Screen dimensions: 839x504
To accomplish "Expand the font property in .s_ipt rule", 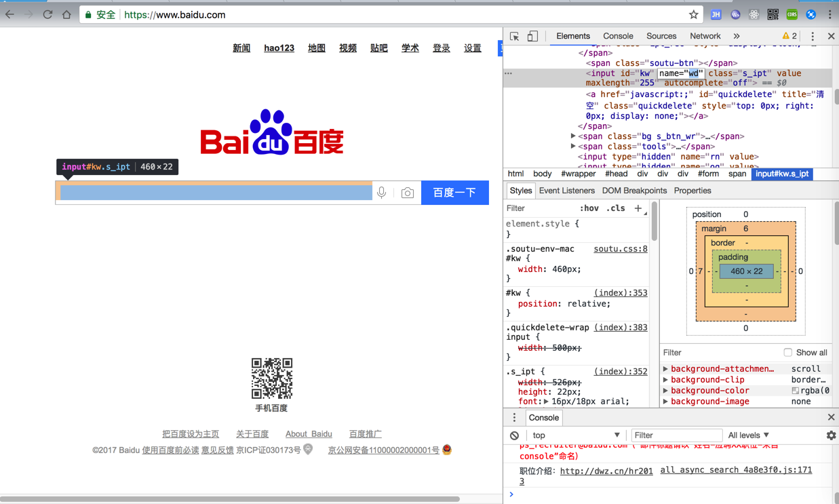I will coord(546,402).
